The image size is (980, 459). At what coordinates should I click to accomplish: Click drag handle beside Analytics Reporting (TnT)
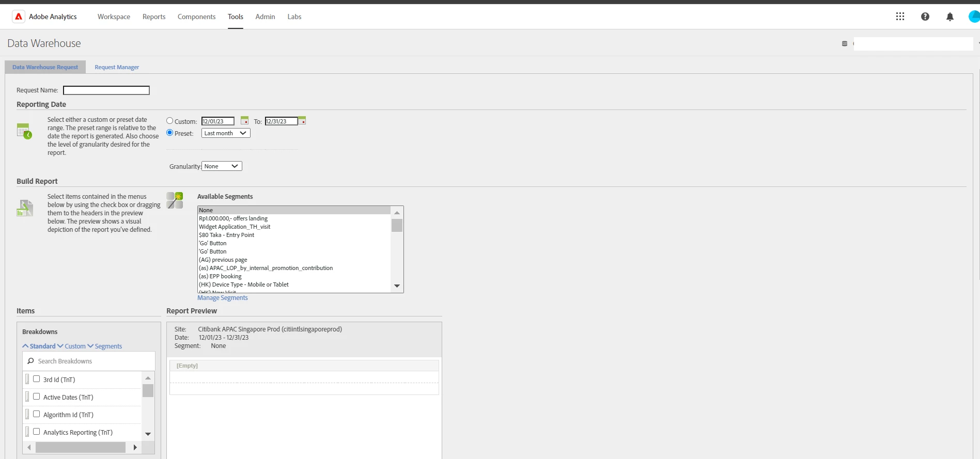point(27,432)
